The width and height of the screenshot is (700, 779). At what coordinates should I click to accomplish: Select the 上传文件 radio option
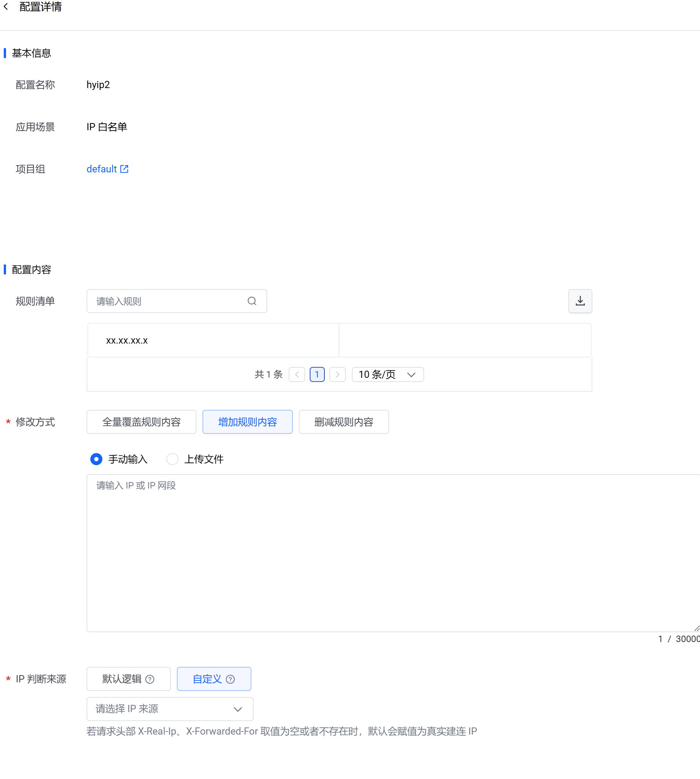[x=172, y=459]
